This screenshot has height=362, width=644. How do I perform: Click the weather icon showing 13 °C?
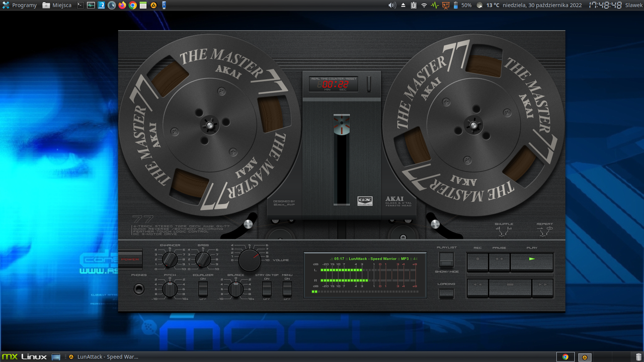480,5
